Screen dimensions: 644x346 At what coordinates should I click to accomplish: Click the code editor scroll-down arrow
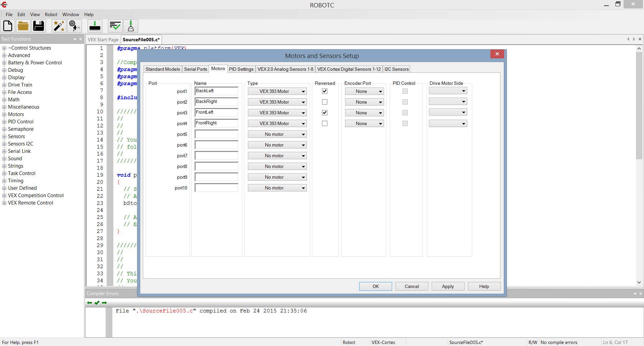click(x=639, y=282)
